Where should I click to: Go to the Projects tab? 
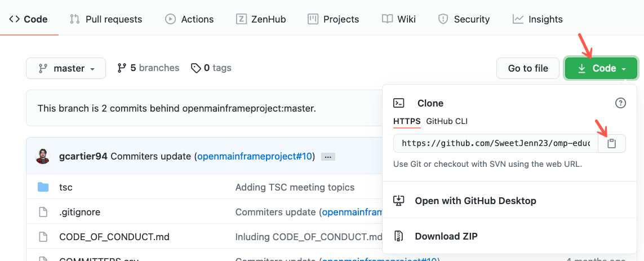click(334, 19)
